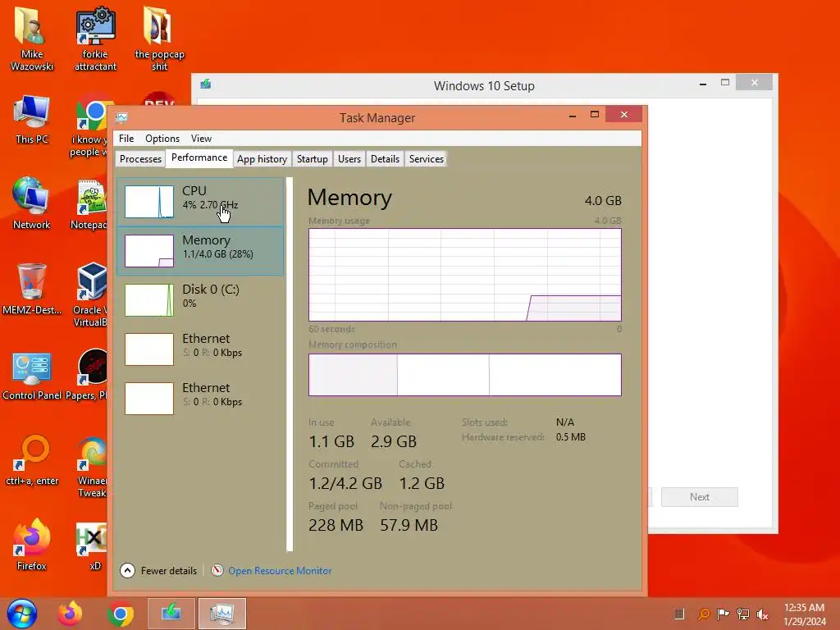The width and height of the screenshot is (840, 630).
Task: Open Winaero Tweaker desktop shortcut
Action: coord(92,467)
